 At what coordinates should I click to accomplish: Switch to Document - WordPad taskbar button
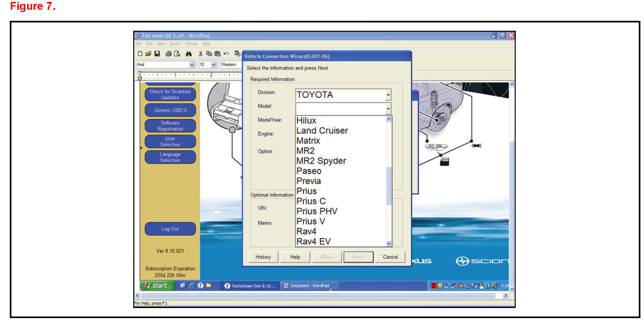tap(310, 286)
